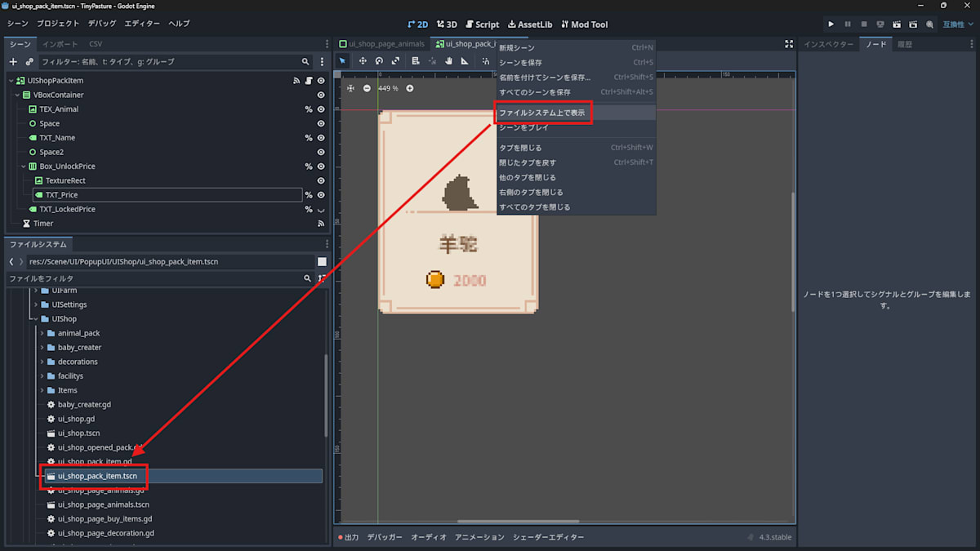
Task: Click the instantiate child scene link icon
Action: tap(29, 61)
